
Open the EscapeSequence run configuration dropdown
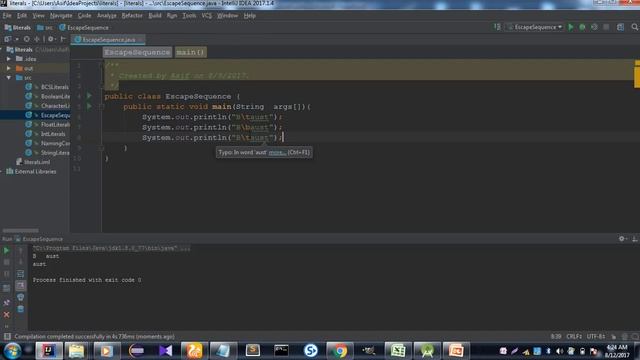[x=535, y=27]
